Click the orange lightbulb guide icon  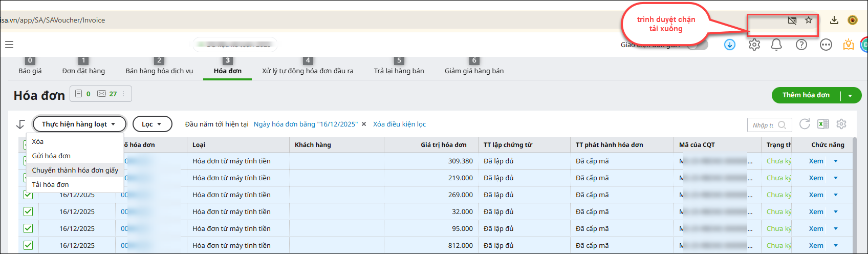coord(849,45)
